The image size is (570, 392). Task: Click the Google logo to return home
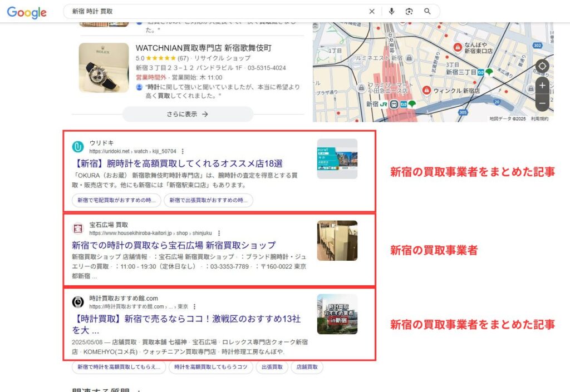pos(27,11)
